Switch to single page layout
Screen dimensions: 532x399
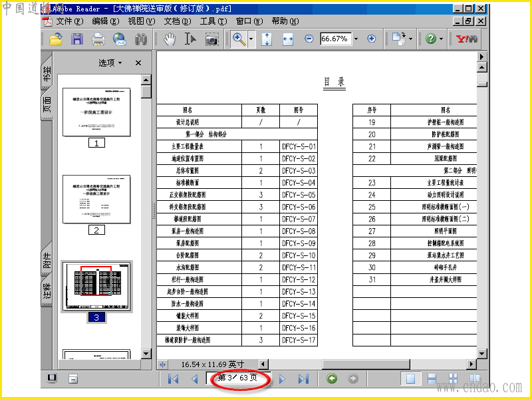410,378
